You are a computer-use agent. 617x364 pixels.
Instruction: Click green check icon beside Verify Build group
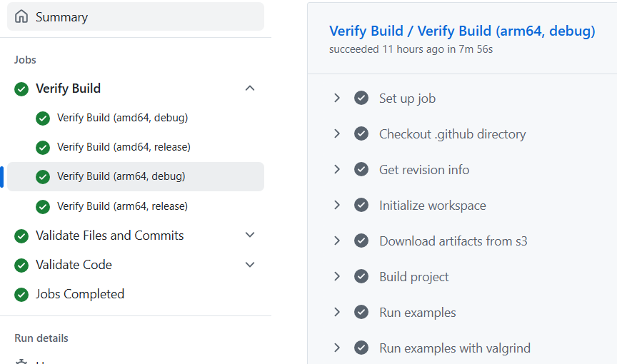tap(21, 89)
